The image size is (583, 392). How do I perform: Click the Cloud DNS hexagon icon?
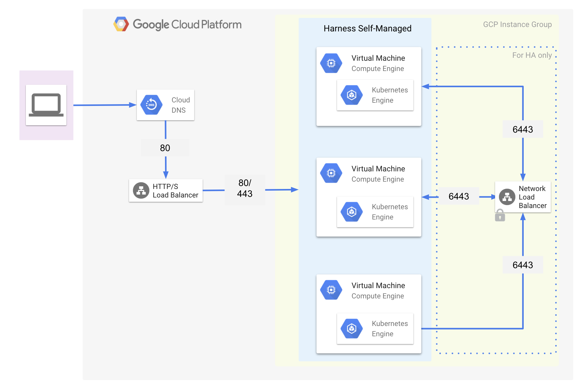pos(151,105)
